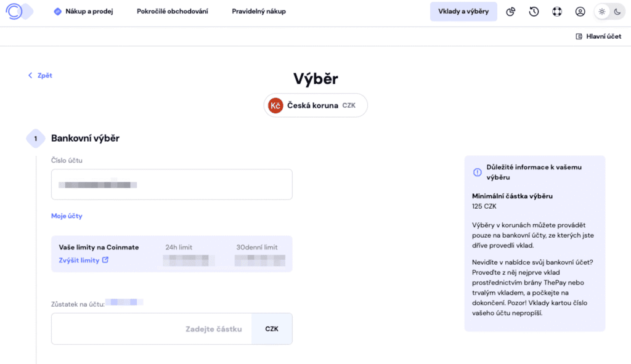Click the Vklady a výběry button
Viewport: 631px width, 364px height.
(463, 12)
